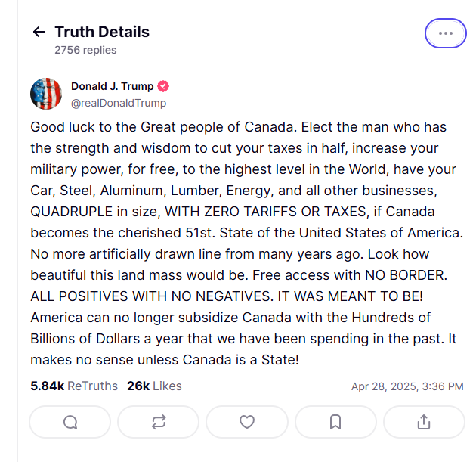Screen dimensions: 476x462
Task: Click the Apr 28, 2025 timestamp
Action: pos(407,386)
